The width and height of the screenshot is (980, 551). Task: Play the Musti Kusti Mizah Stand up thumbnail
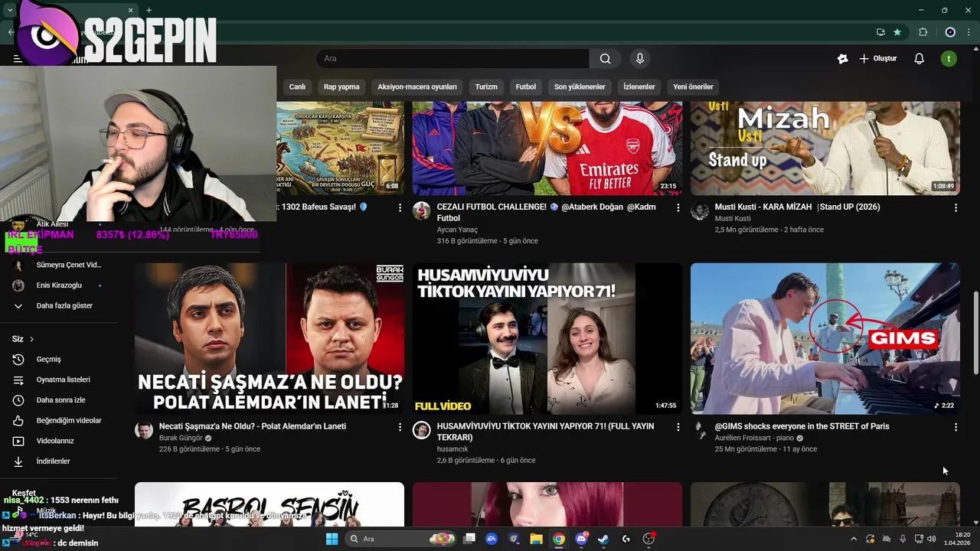(x=825, y=148)
